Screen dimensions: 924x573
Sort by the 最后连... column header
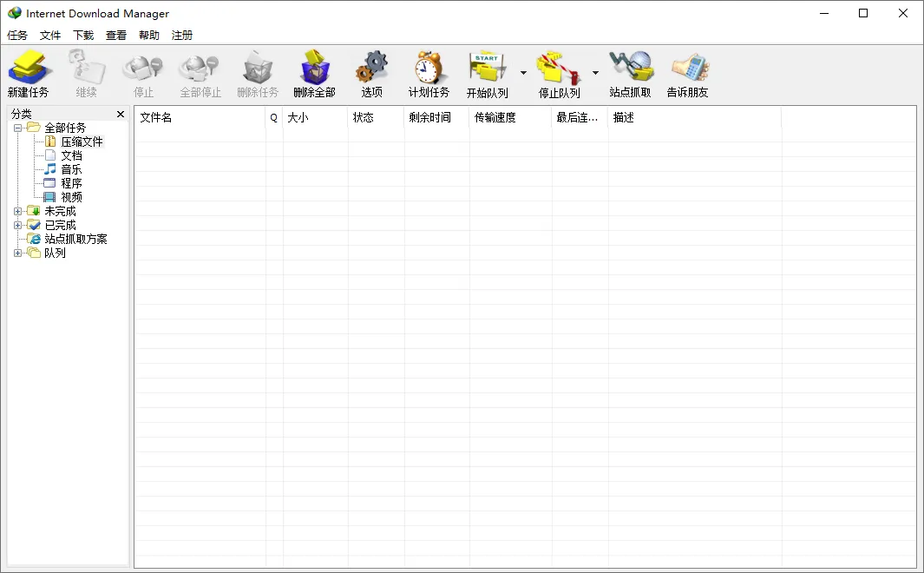(580, 117)
